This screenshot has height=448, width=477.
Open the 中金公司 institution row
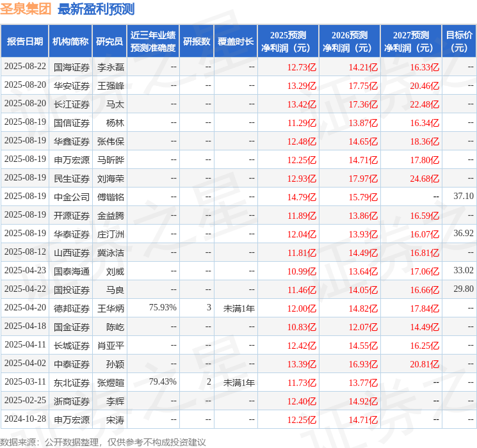(71, 196)
